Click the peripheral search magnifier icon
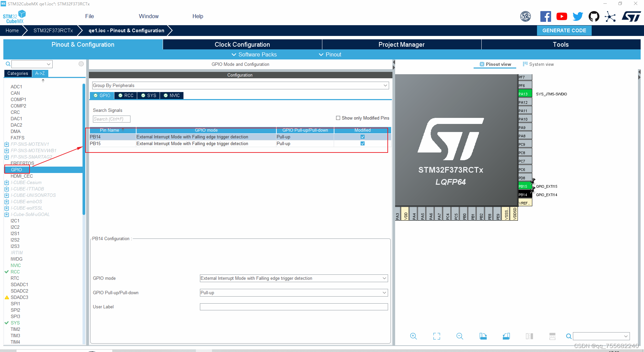 (x=8, y=64)
